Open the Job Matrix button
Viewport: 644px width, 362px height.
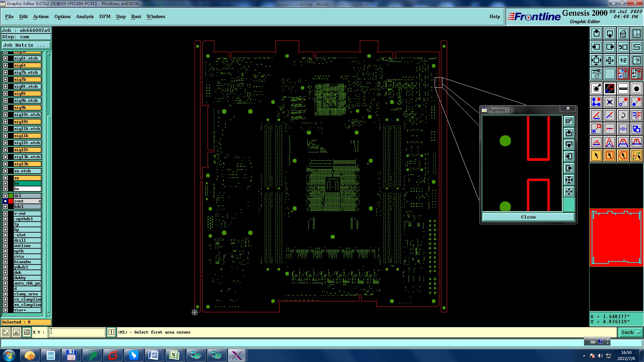(26, 45)
